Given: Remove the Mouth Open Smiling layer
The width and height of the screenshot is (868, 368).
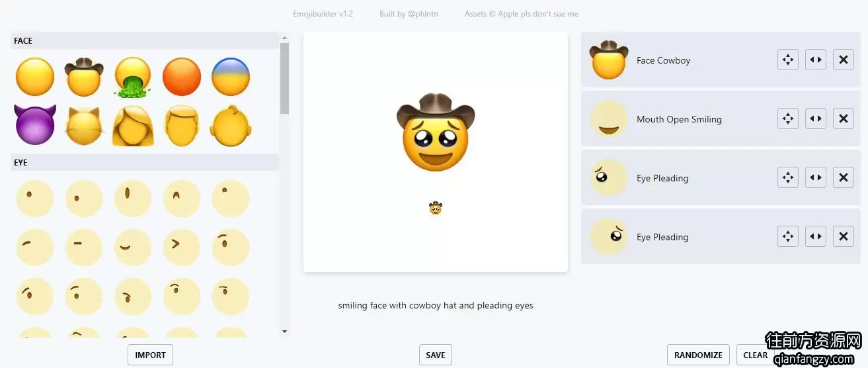Looking at the screenshot, I should point(844,118).
